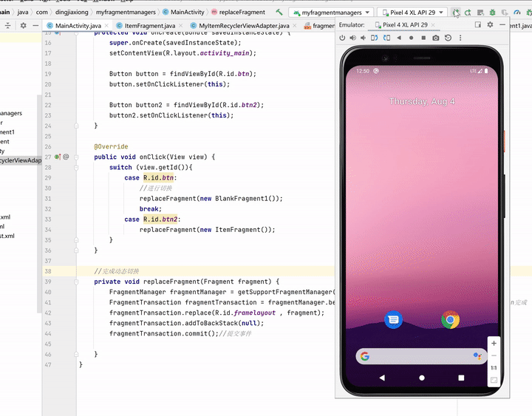Open the myfragmentmanagers run configuration dropdown
Screen dimensions: 532x416
click(x=330, y=13)
